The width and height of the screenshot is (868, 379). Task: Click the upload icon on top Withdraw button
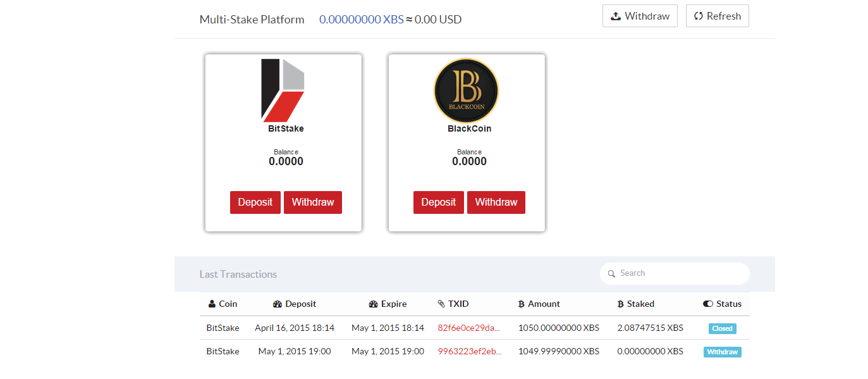pyautogui.click(x=616, y=16)
